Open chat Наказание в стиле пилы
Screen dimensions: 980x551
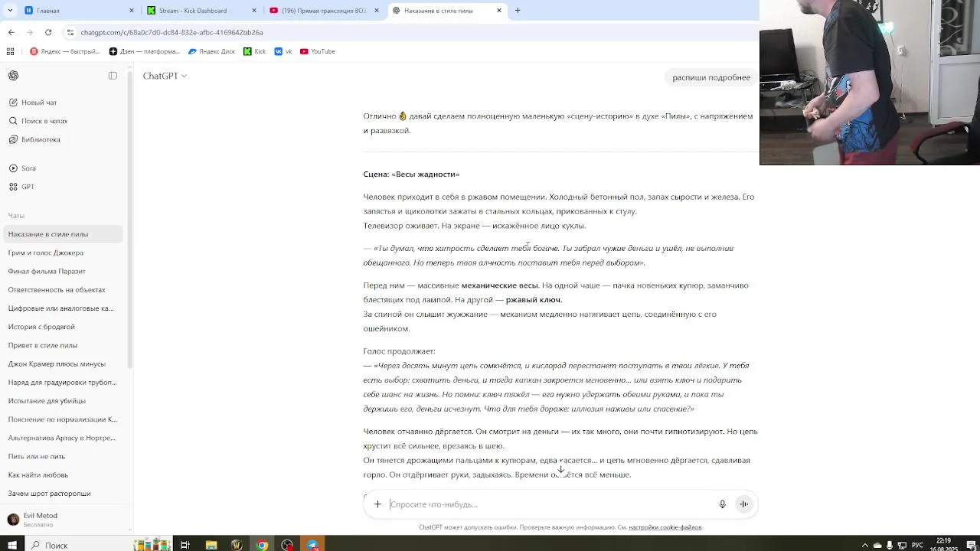(63, 234)
